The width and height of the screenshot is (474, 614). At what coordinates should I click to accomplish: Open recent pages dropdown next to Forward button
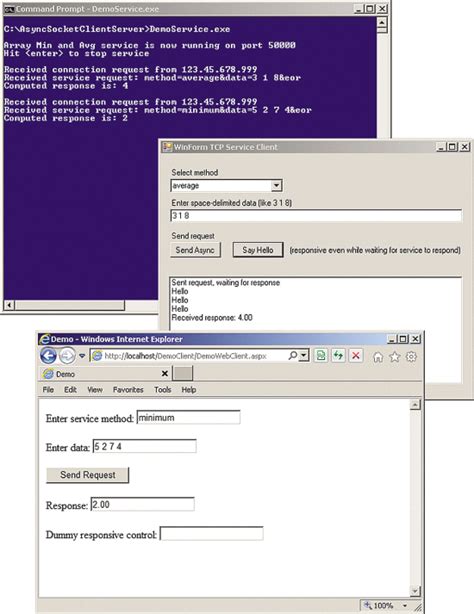coord(82,356)
